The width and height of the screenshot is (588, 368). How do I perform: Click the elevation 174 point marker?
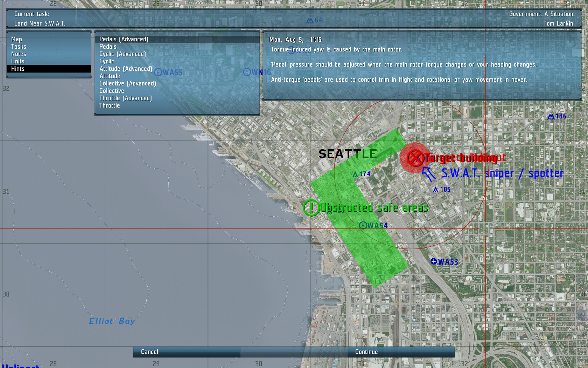355,174
